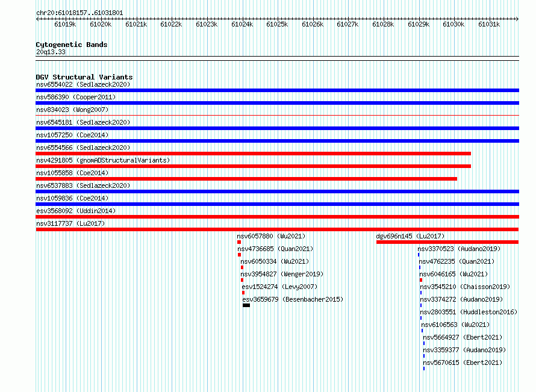Click the blue bar under nsv6545181
The width and height of the screenshot is (536, 392).
click(x=277, y=128)
